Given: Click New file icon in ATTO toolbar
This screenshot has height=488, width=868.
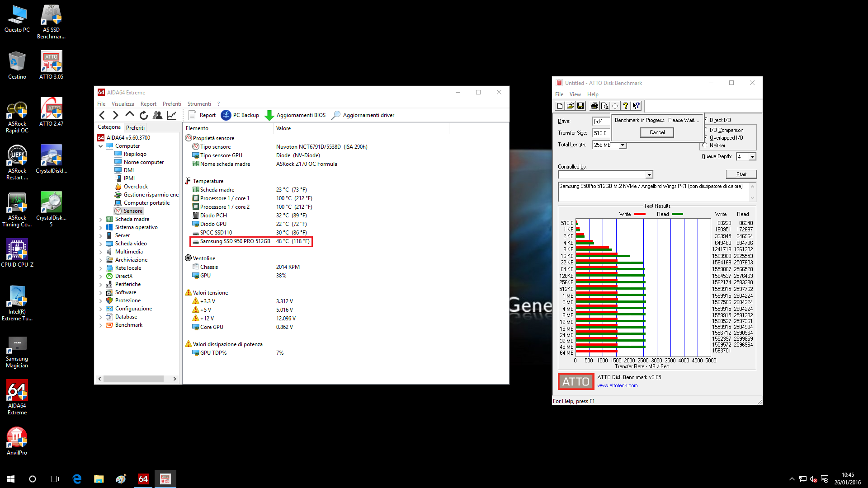Looking at the screenshot, I should coord(560,106).
